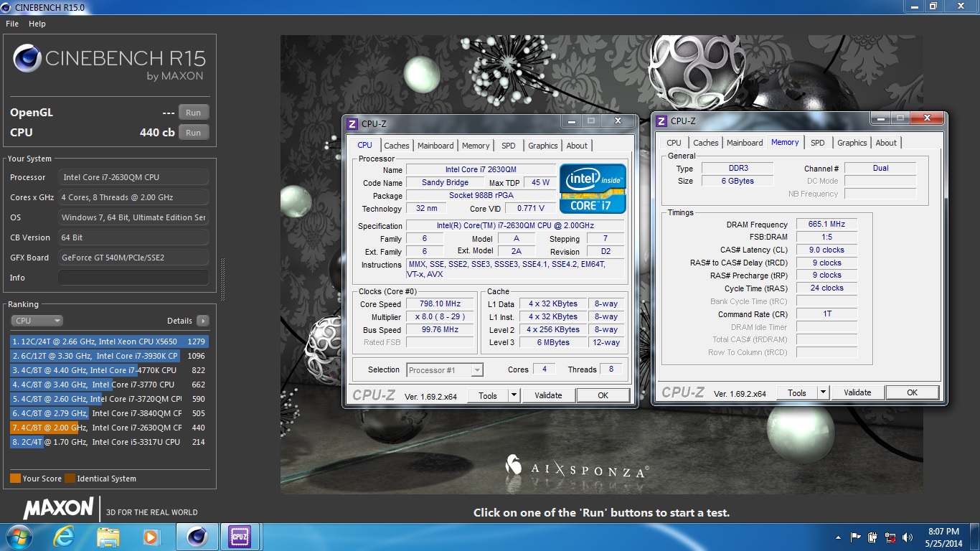Image resolution: width=980 pixels, height=551 pixels.
Task: Click Cinebench title bar app icon
Action: pos(7,7)
